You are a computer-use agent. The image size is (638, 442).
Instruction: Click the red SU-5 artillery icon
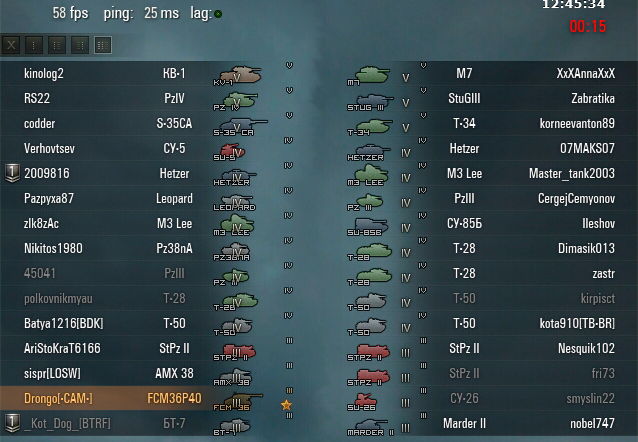click(x=232, y=151)
